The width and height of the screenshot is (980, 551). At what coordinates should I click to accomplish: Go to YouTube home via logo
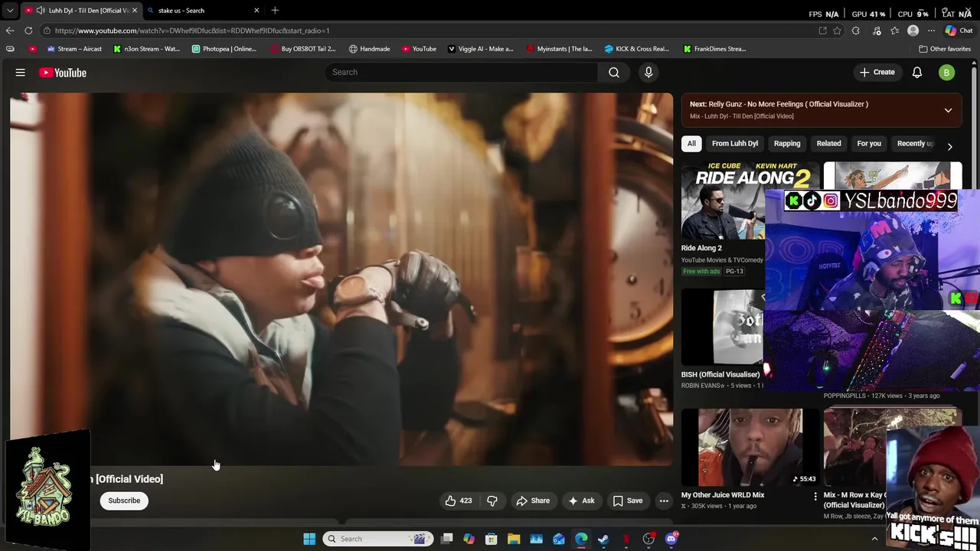pos(63,73)
